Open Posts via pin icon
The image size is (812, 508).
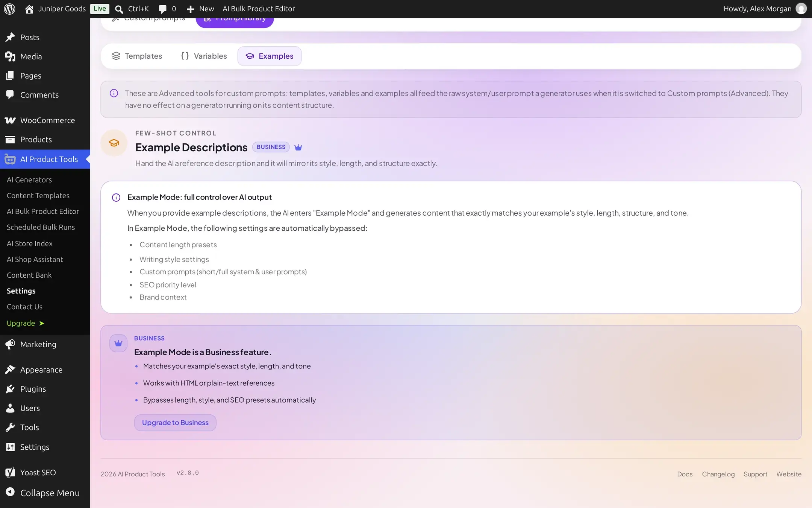[10, 37]
